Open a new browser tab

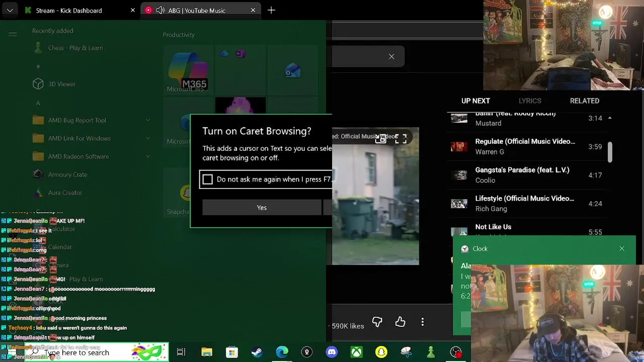271,10
